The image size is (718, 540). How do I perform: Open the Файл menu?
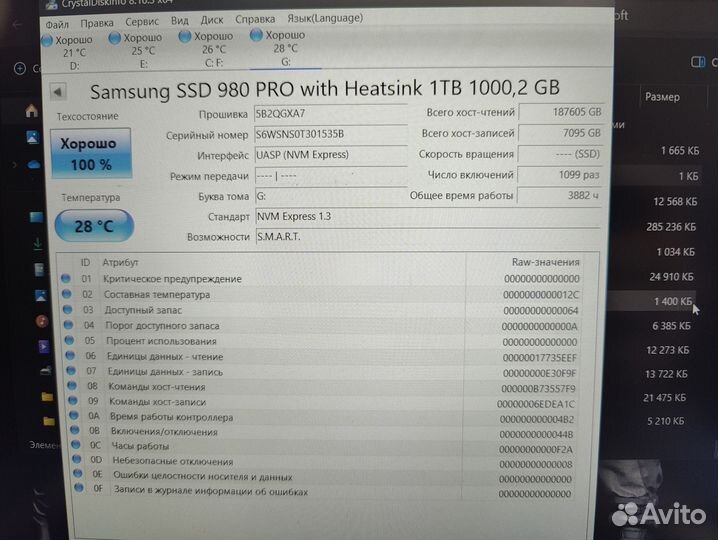tap(57, 24)
